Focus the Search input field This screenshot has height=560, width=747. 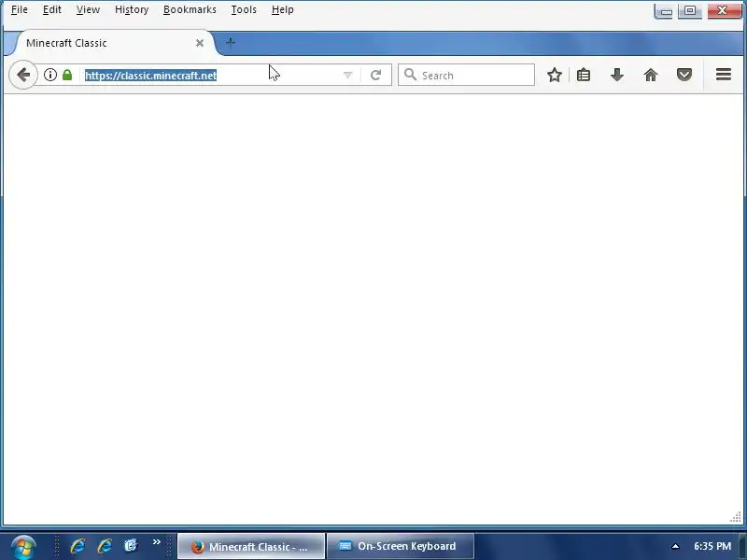point(466,75)
